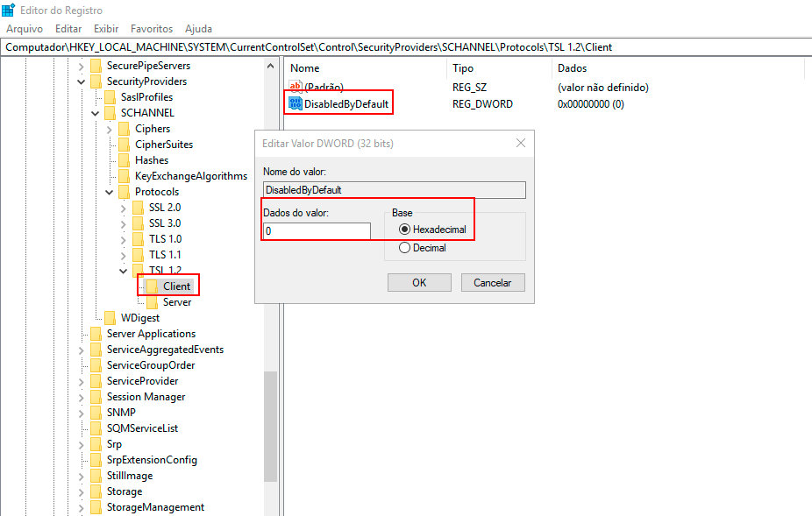Image resolution: width=812 pixels, height=516 pixels.
Task: Expand the TLS 1.0 tree node
Action: [x=124, y=240]
